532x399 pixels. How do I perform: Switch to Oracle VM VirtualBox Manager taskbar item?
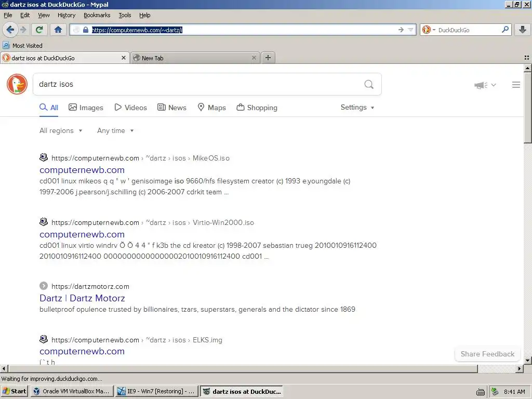[x=72, y=391]
